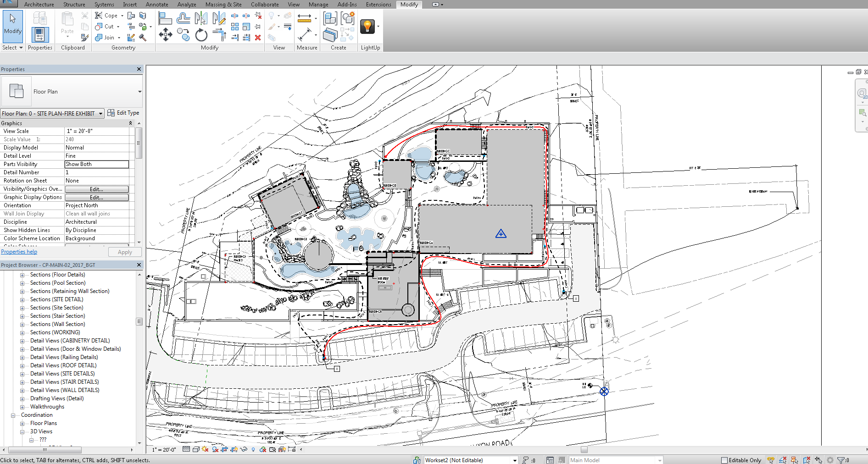Click the Match Type Properties brush icon
Viewport: 868px width, 464px height.
point(85,38)
